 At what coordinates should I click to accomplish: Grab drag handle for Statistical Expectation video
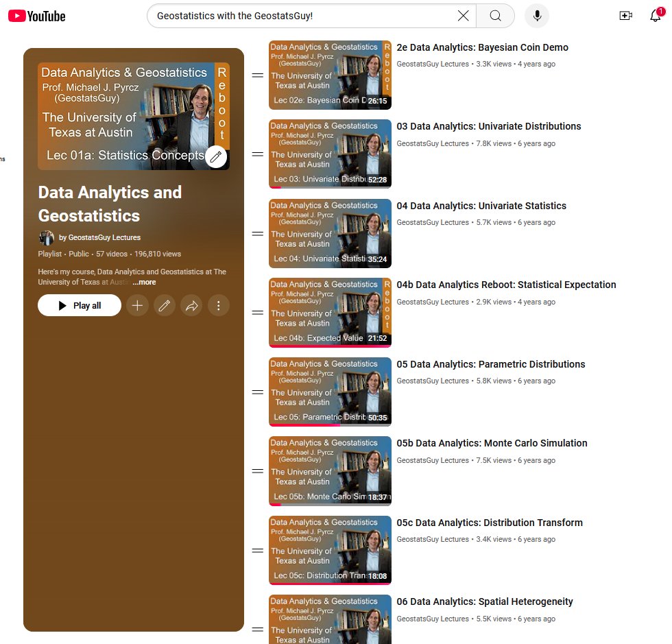[x=258, y=313]
